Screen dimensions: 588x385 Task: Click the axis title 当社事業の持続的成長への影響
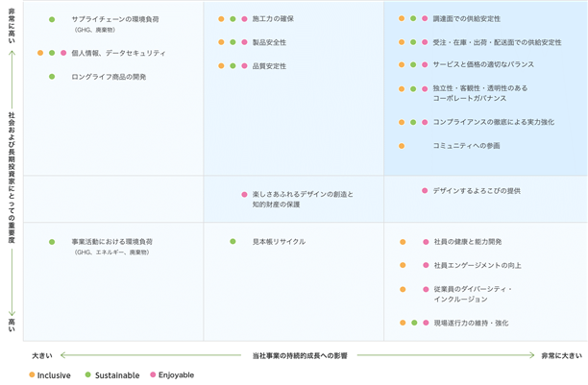coord(300,356)
